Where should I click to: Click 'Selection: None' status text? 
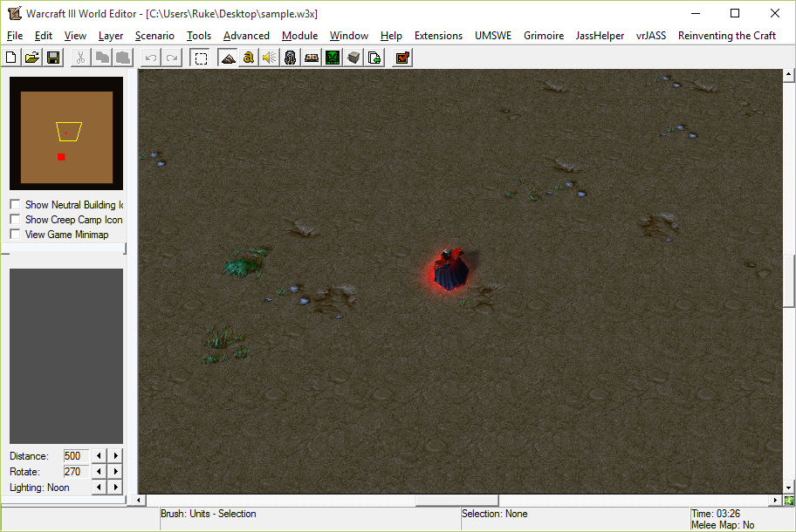(495, 514)
